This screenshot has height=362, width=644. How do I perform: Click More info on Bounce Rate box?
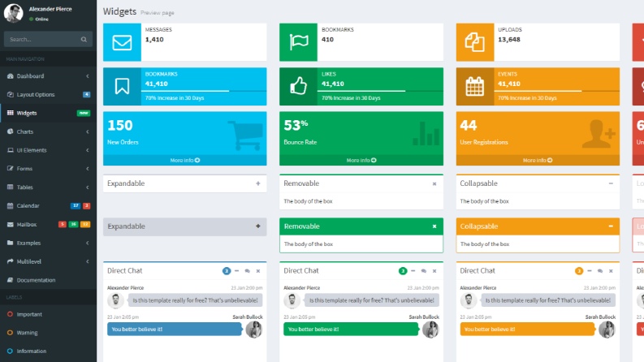tap(361, 160)
